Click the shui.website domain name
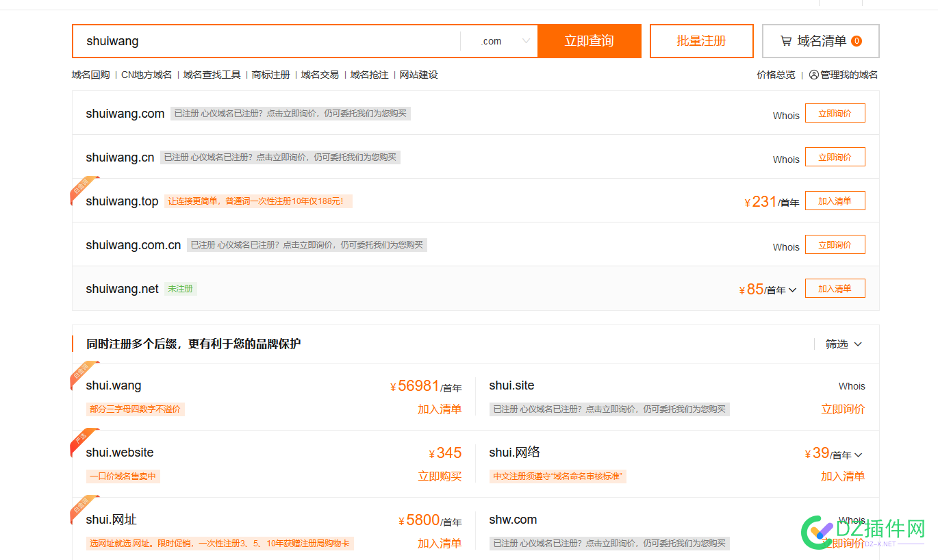Screen dimensions: 938x560 120,453
